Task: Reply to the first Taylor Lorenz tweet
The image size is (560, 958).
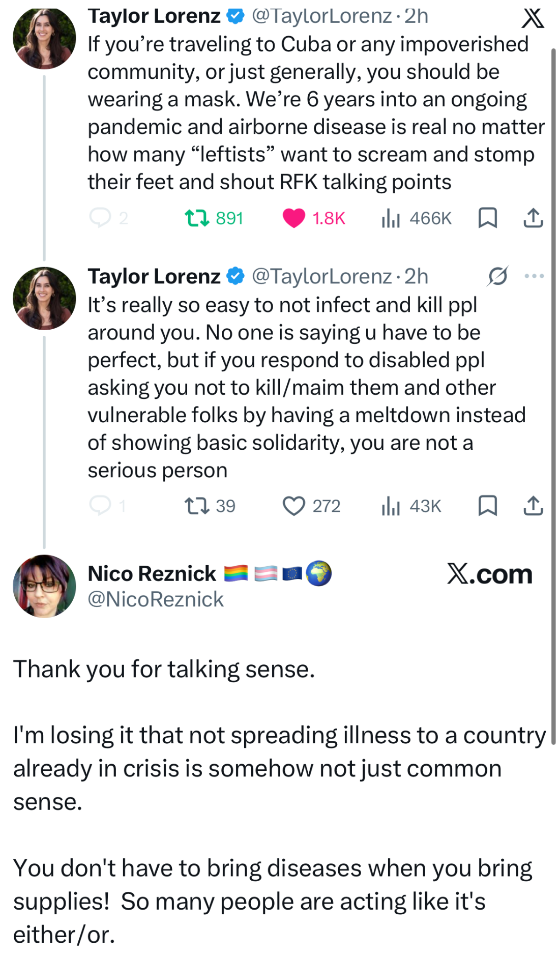Action: tap(100, 218)
